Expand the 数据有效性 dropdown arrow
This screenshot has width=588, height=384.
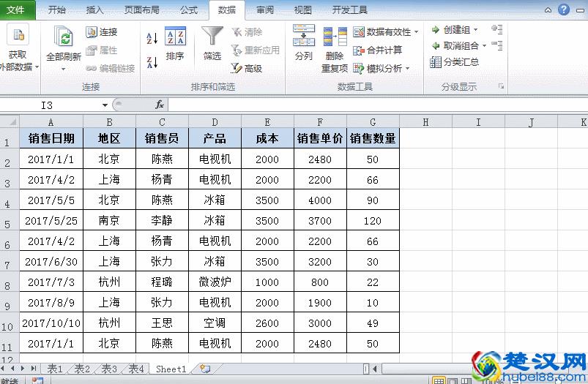[x=416, y=32]
